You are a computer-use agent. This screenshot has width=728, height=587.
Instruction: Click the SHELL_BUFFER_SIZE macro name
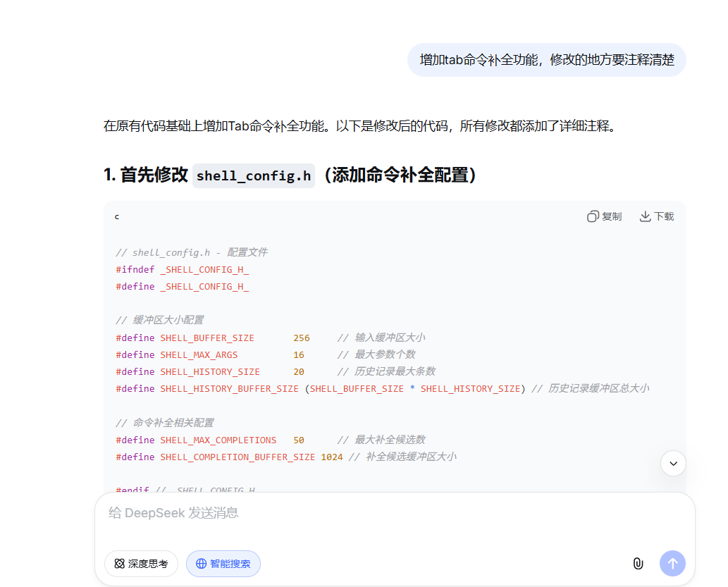click(x=207, y=338)
